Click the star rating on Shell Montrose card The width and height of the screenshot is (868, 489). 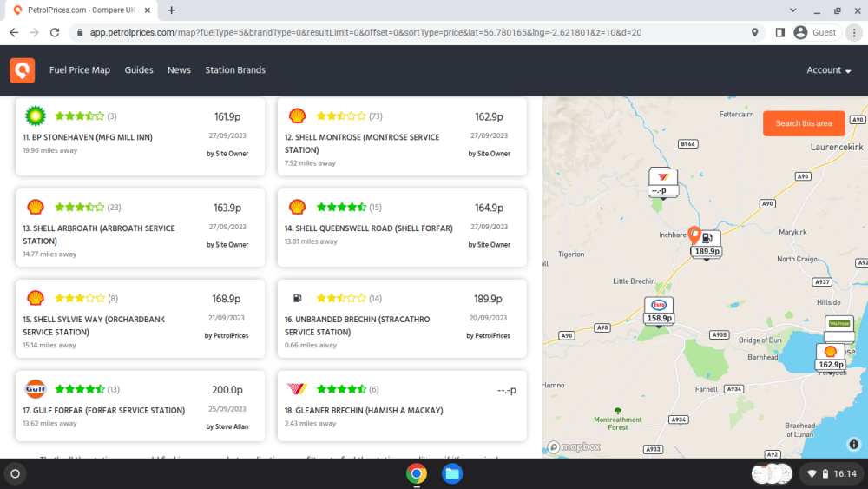click(341, 116)
